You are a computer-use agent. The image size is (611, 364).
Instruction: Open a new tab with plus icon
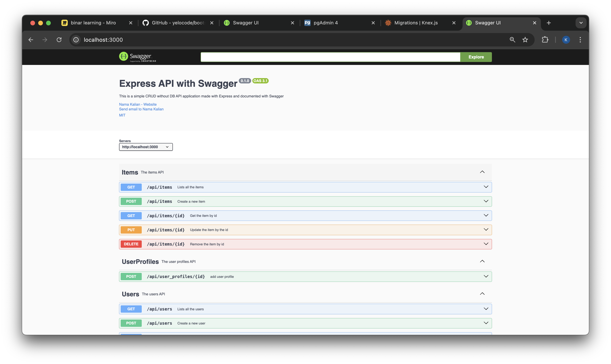pyautogui.click(x=549, y=23)
